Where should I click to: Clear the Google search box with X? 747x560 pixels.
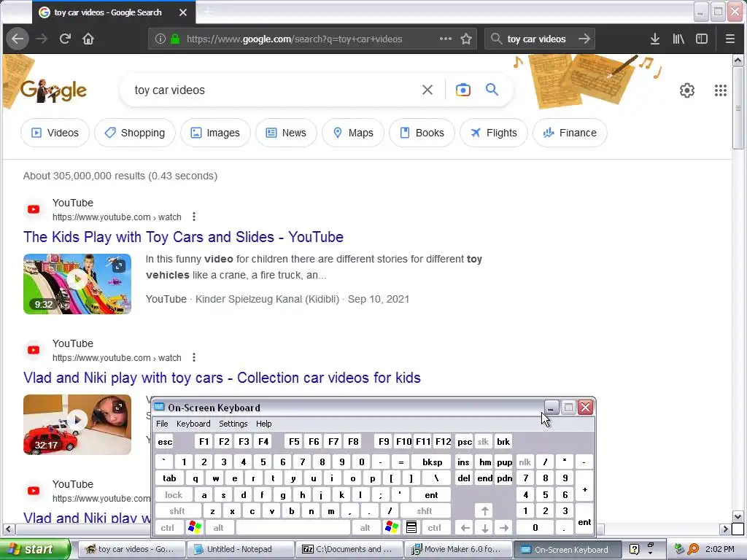427,90
